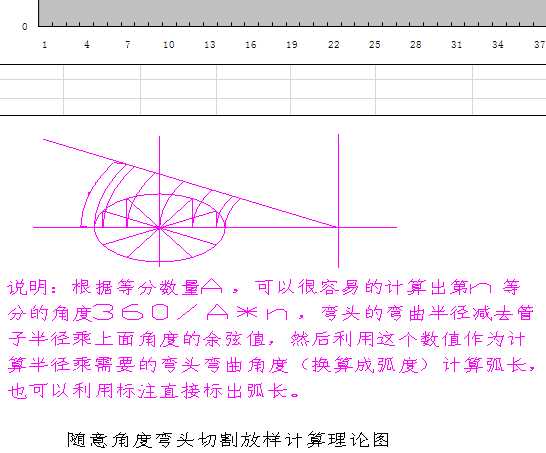The image size is (546, 453).
Task: Select the chart's gray plot area
Action: click(x=292, y=13)
